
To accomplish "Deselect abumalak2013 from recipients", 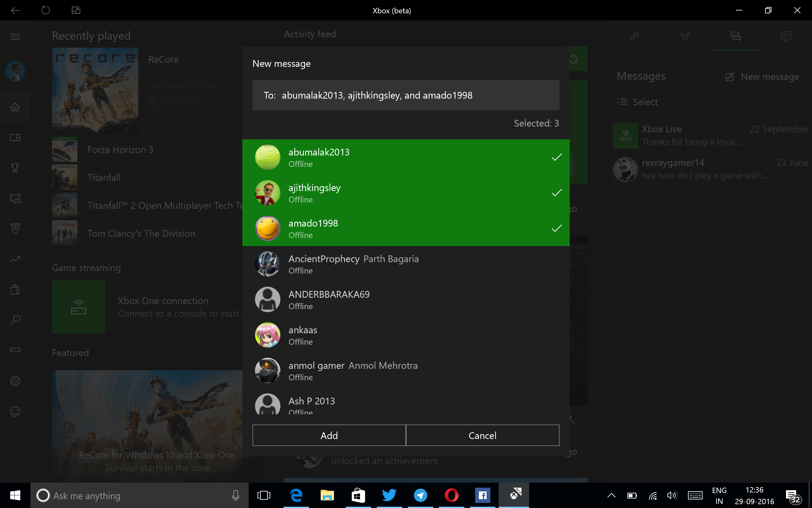I will (406, 157).
